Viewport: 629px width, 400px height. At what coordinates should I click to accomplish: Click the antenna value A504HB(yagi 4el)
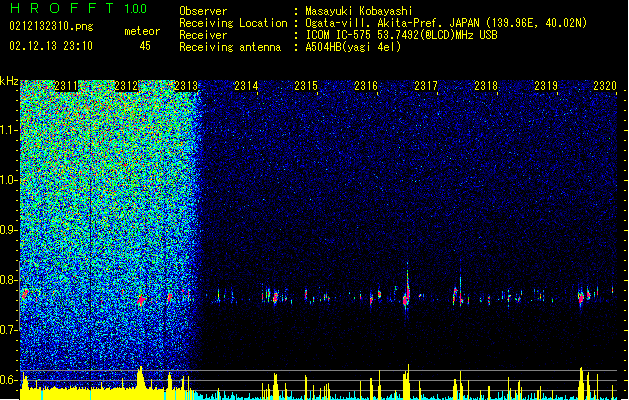click(353, 47)
